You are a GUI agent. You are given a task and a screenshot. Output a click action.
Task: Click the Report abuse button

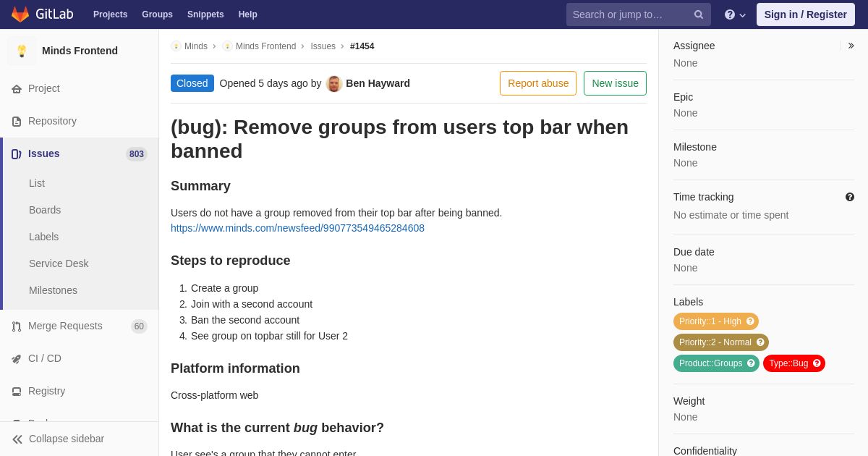[538, 83]
